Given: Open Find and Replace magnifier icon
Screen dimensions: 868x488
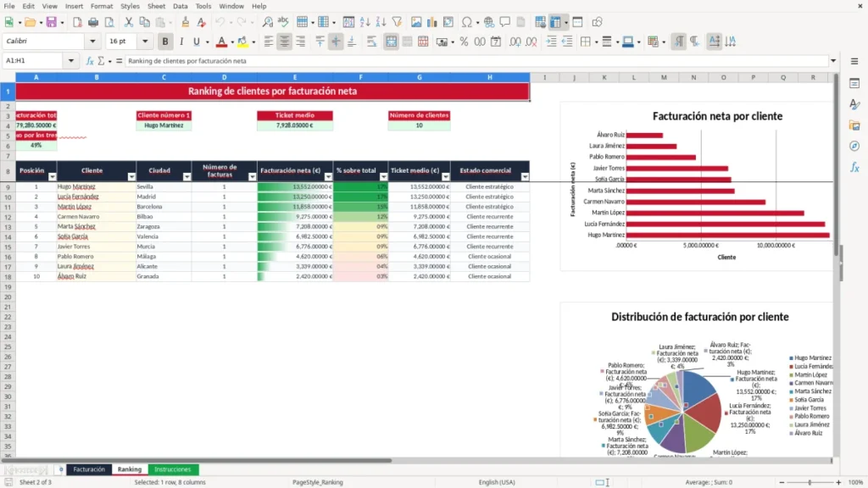Looking at the screenshot, I should click(x=267, y=22).
